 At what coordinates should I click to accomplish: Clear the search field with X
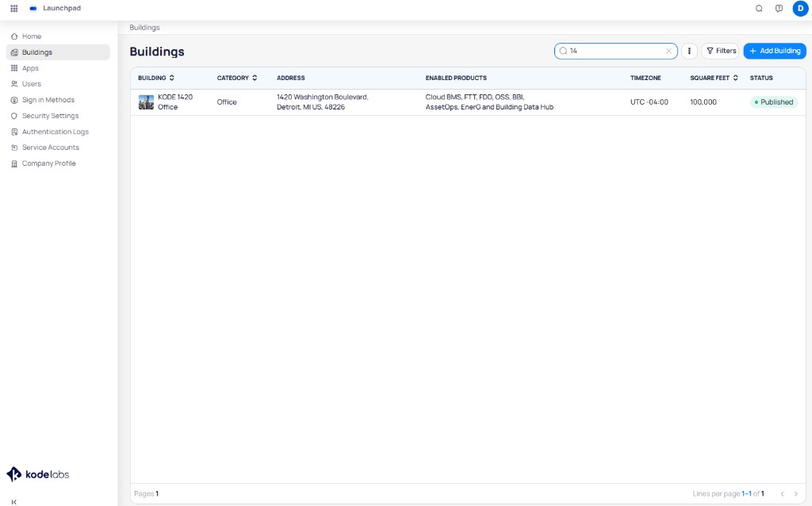[x=668, y=51]
